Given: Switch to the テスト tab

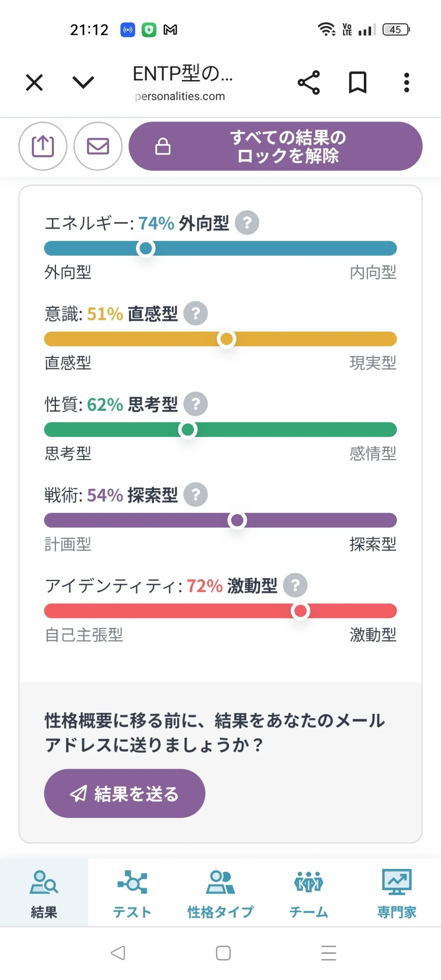Looking at the screenshot, I should click(x=132, y=893).
